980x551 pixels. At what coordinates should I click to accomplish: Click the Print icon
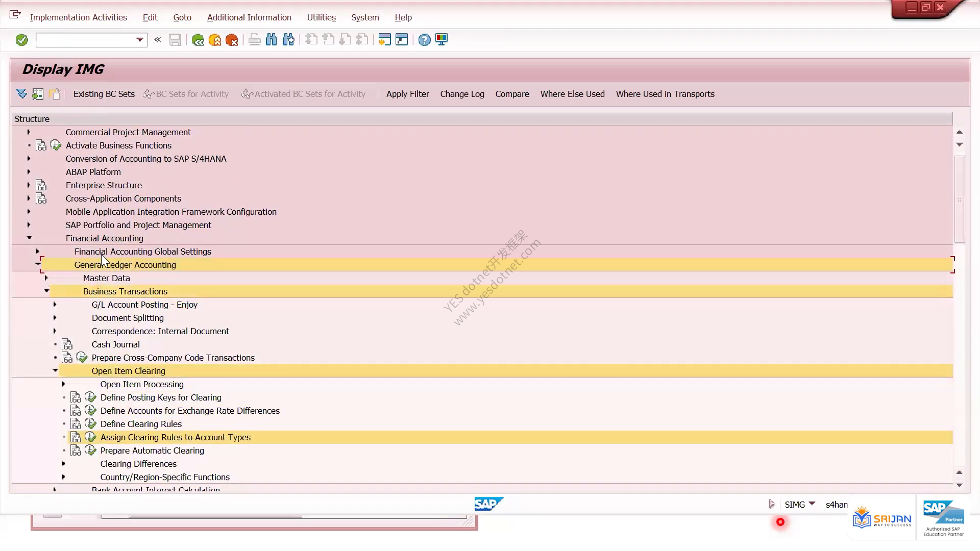(x=254, y=40)
